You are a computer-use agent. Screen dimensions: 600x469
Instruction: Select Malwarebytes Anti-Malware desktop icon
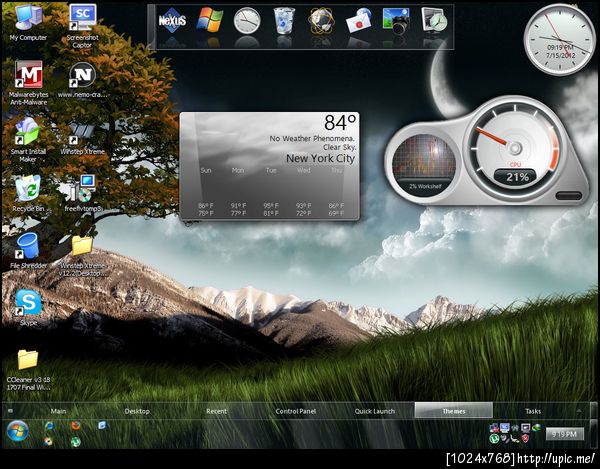pos(29,83)
